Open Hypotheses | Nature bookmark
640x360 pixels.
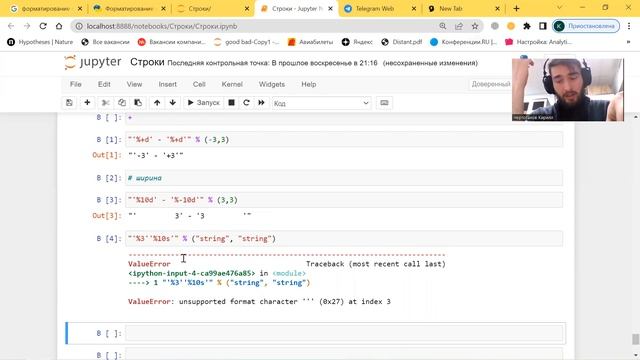point(40,42)
